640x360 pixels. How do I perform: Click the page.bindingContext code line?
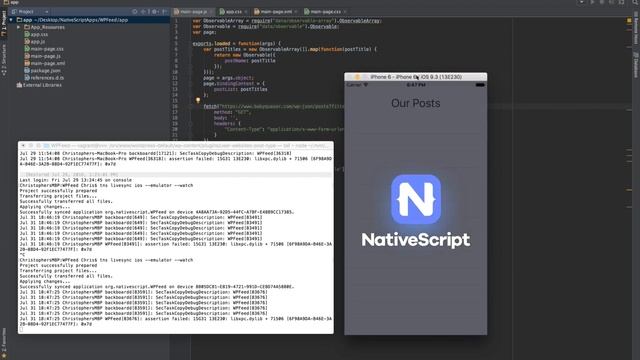tap(234, 83)
